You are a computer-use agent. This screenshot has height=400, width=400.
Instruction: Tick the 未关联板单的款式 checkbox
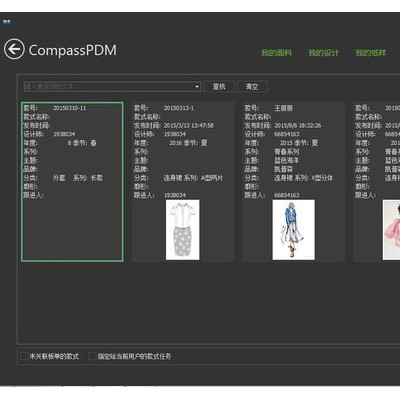click(24, 356)
